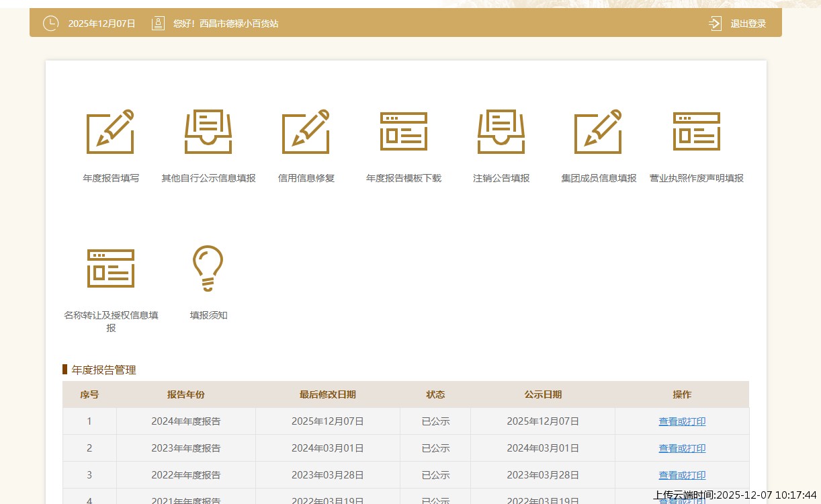
Task: Open the 填报须知 lightbulb icon
Action: coord(208,268)
